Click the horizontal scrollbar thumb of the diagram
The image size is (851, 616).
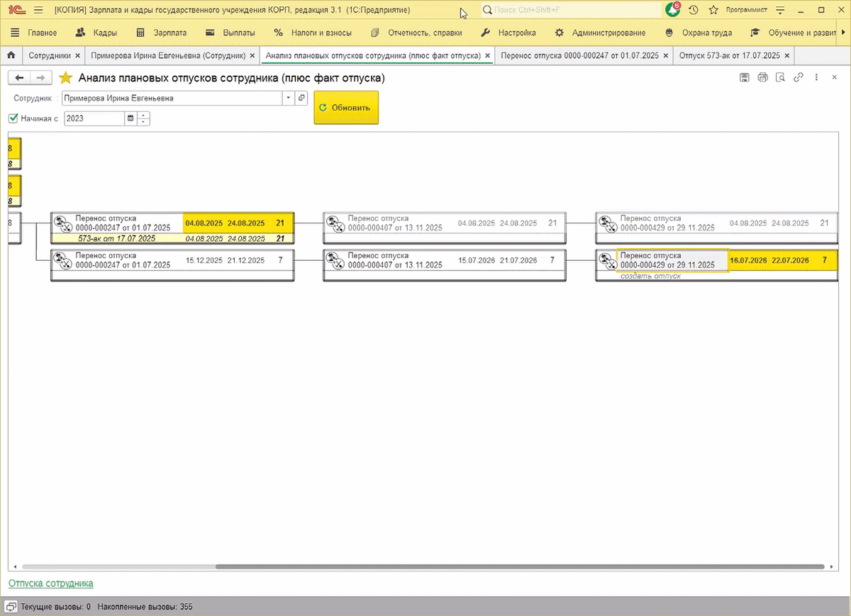point(520,567)
